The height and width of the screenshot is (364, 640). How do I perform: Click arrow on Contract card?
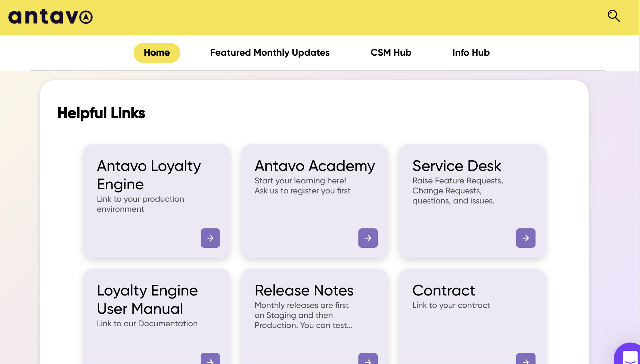[x=526, y=359]
